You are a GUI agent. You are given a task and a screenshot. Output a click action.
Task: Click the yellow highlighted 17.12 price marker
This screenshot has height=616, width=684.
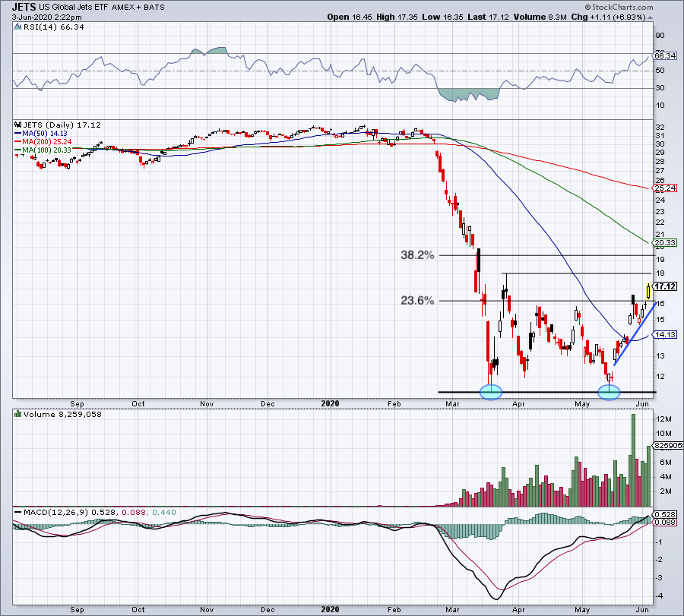click(663, 287)
